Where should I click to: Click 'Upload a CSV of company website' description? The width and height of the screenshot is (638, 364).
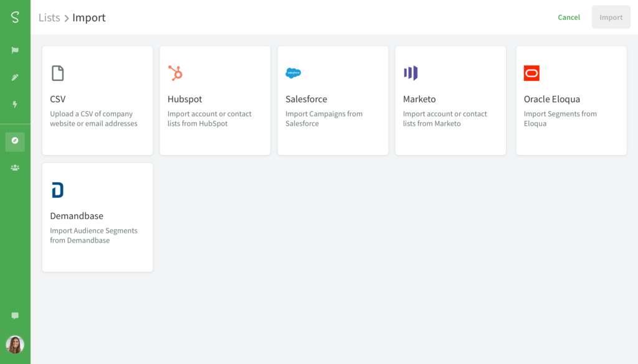[x=93, y=119]
